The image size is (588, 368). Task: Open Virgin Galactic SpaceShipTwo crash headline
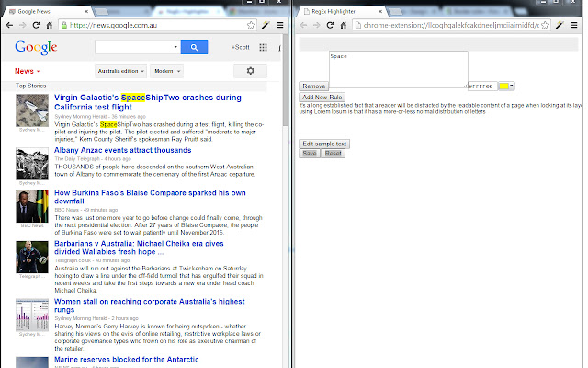tap(148, 102)
